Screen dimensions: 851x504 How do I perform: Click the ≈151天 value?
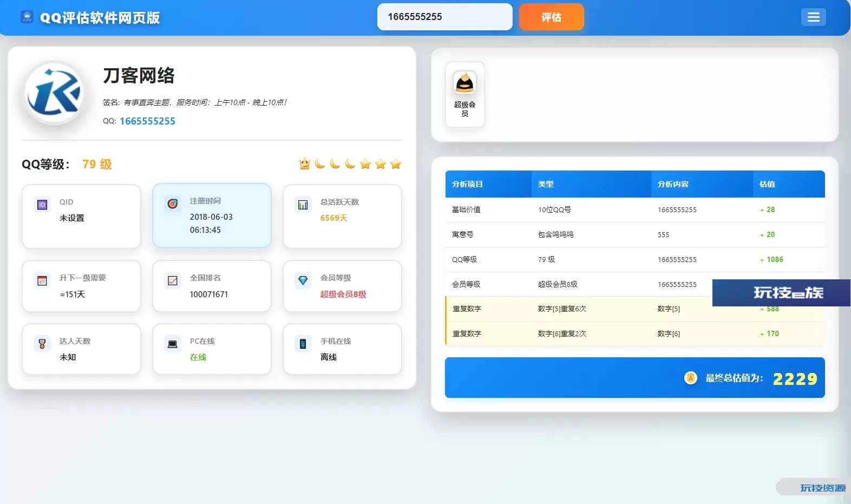pos(72,294)
